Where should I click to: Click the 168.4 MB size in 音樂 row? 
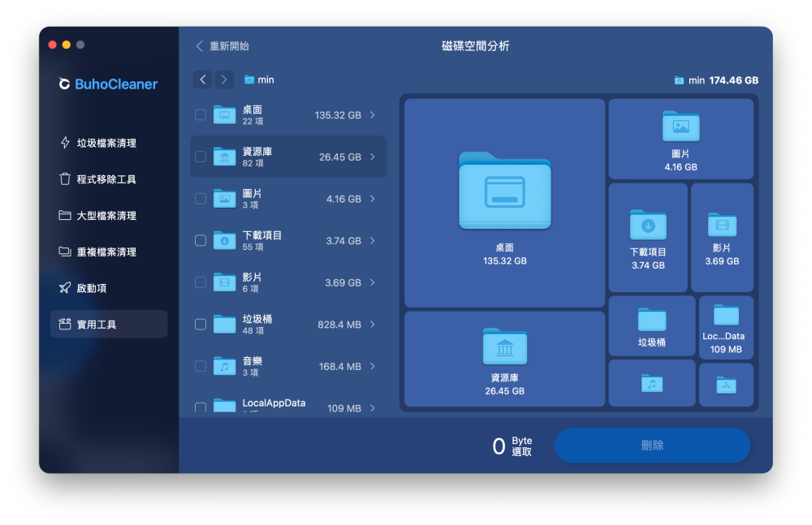click(339, 367)
